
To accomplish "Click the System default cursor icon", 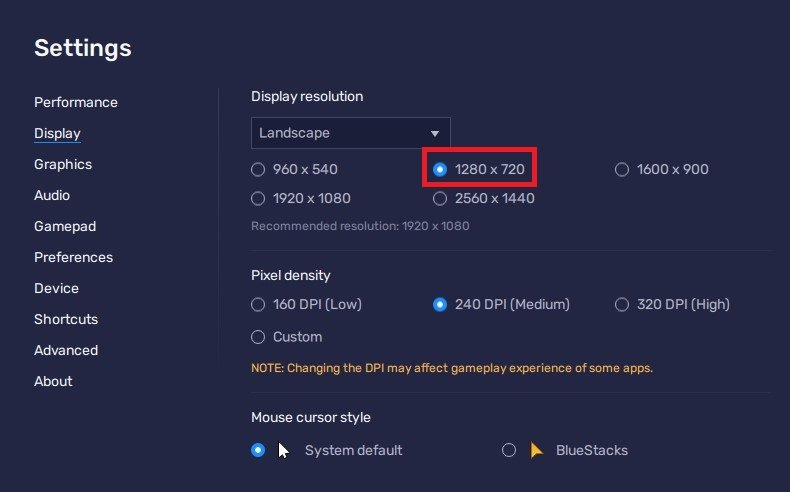I will point(284,450).
